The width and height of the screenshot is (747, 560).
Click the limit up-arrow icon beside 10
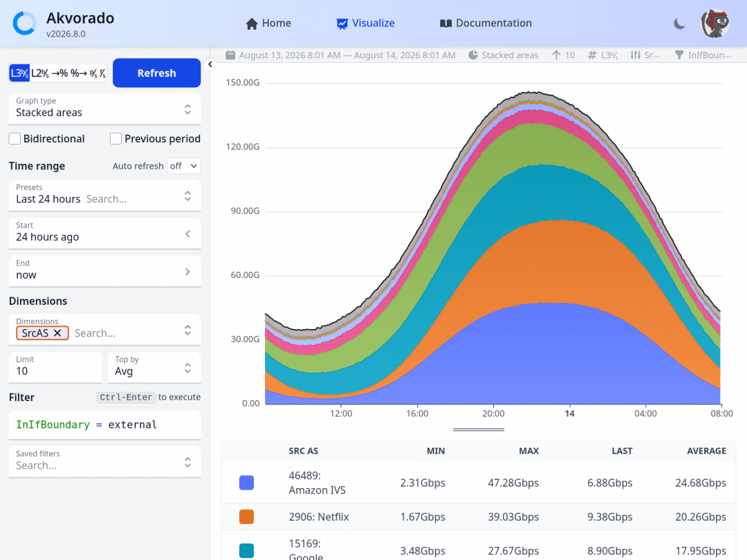pyautogui.click(x=556, y=55)
